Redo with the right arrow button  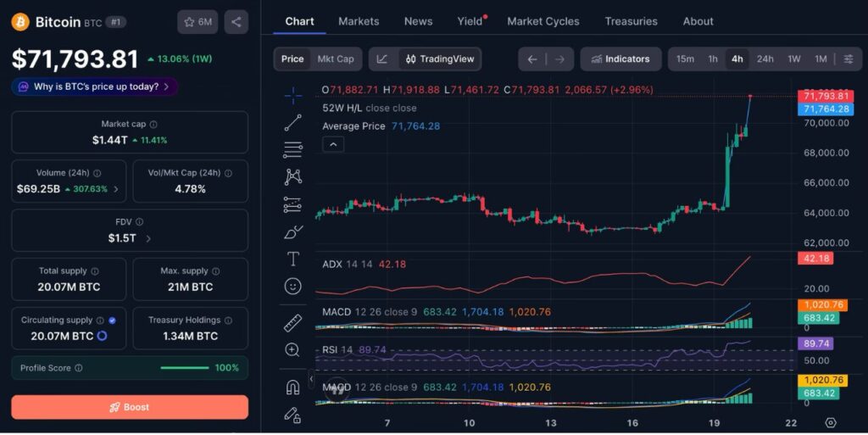(559, 59)
